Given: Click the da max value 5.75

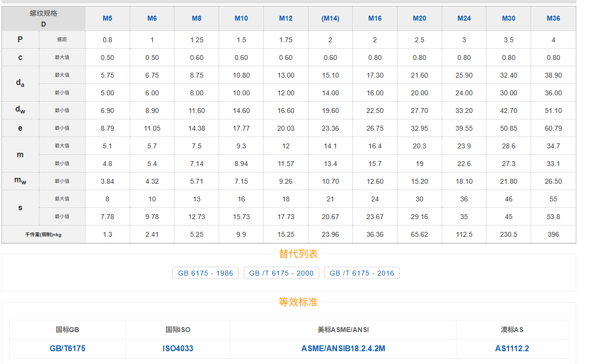Looking at the screenshot, I should pos(108,75).
